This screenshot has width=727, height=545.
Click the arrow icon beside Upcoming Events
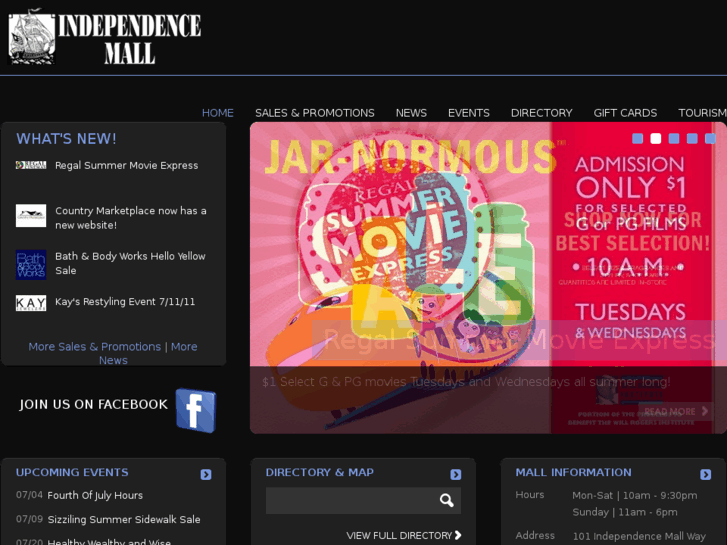coord(206,474)
